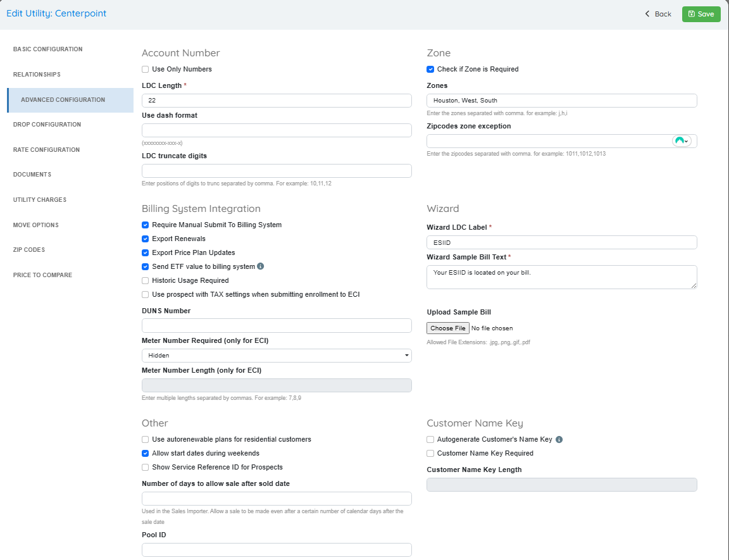Click the Wizard Sample Bill Text area
Screen dimensions: 729x560
click(x=562, y=277)
